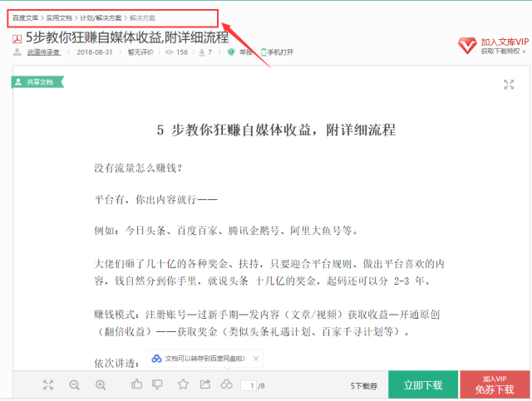Dislike the document with thumbs down

157,384
